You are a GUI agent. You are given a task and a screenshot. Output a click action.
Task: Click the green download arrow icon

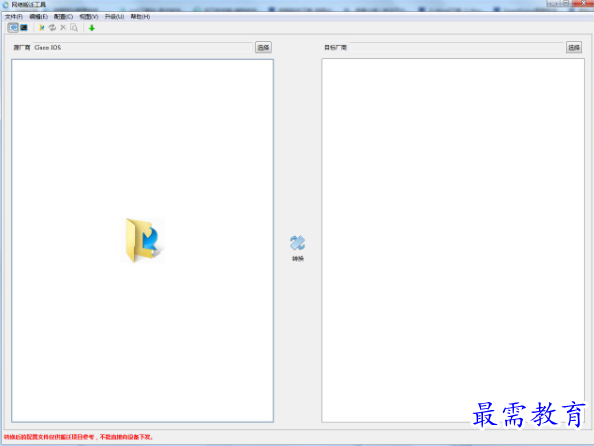pos(92,28)
